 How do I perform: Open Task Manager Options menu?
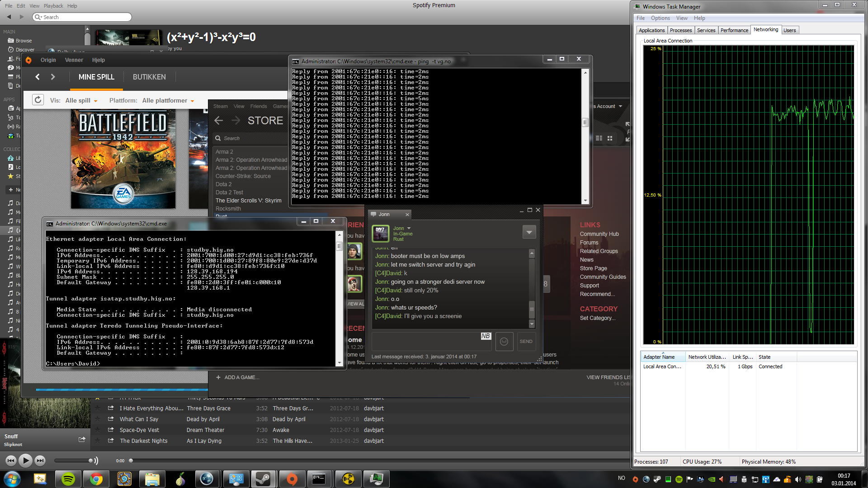(x=660, y=18)
